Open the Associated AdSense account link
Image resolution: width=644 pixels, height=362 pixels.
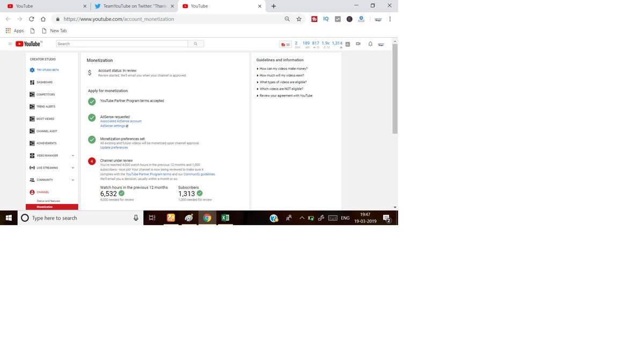pyautogui.click(x=121, y=121)
